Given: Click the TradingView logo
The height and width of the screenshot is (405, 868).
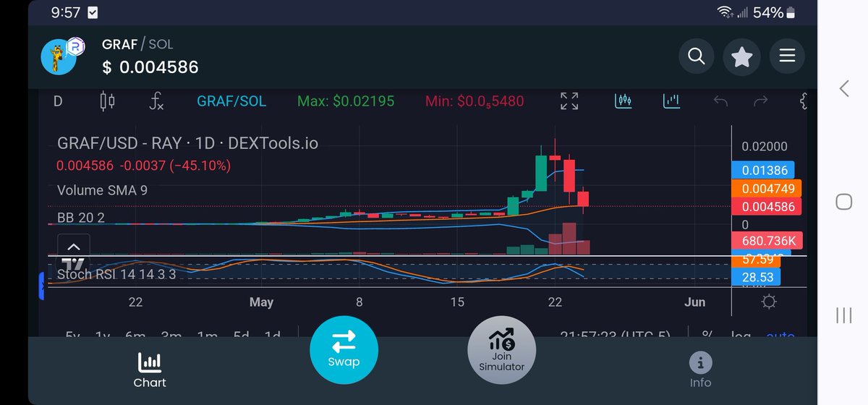Looking at the screenshot, I should 73,264.
